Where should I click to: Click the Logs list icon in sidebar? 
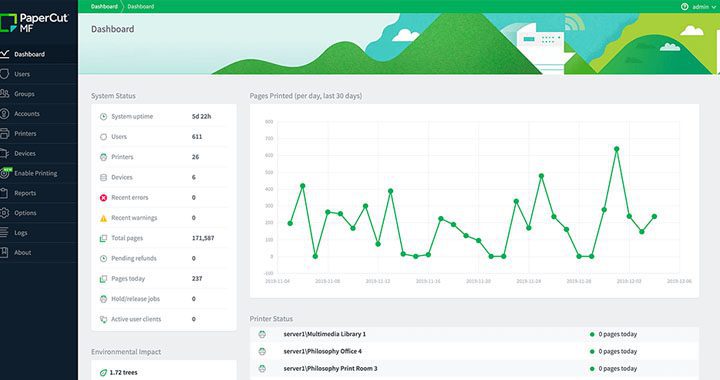(4, 233)
